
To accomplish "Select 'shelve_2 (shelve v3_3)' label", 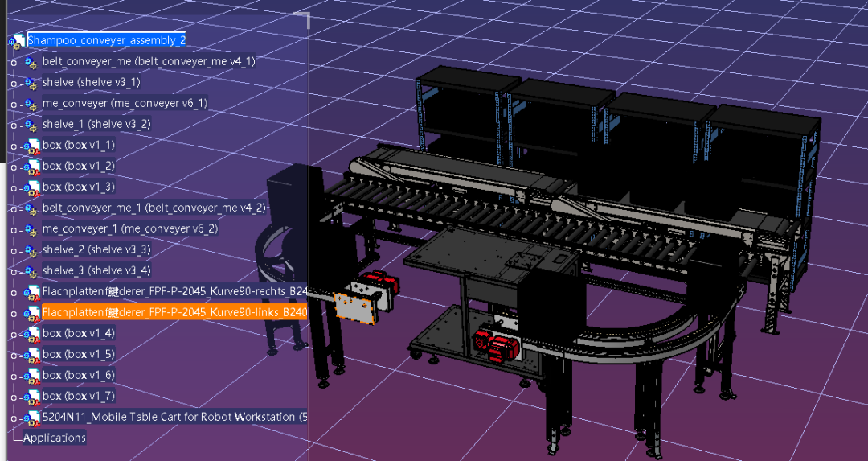I will [x=96, y=249].
